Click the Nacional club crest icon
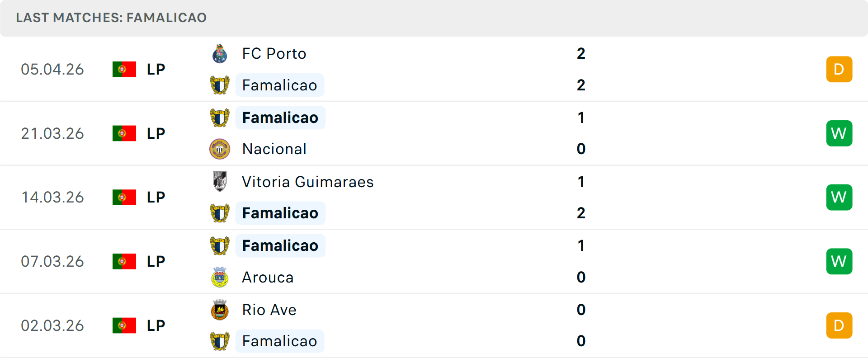 (x=220, y=149)
